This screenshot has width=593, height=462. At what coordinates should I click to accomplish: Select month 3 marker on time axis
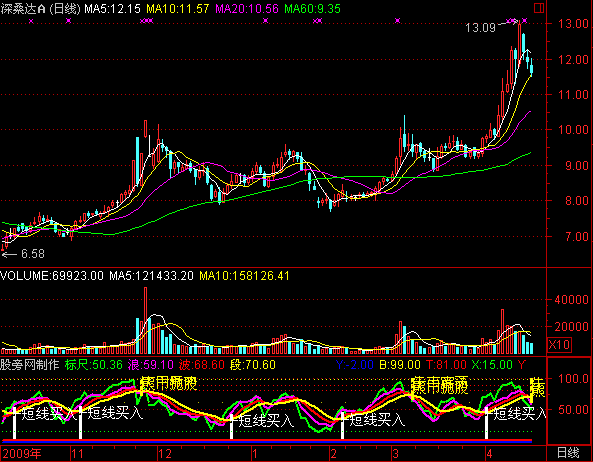click(396, 454)
